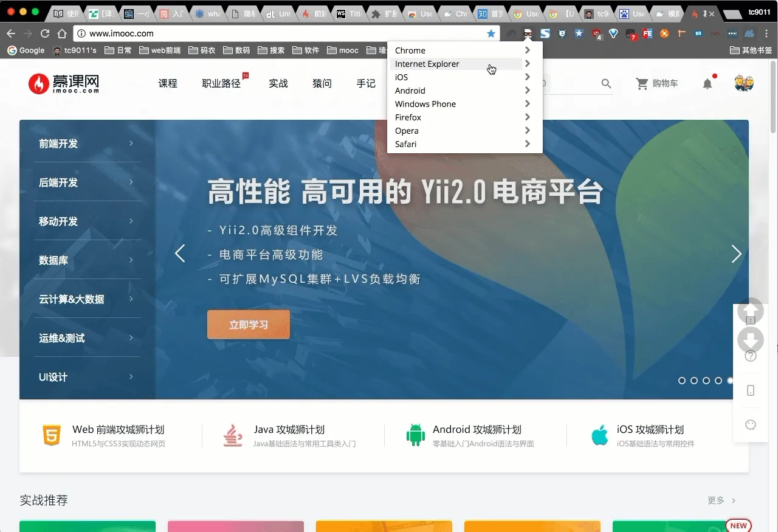The width and height of the screenshot is (778, 532).
Task: Select Internet Explorer from the menu
Action: (427, 64)
